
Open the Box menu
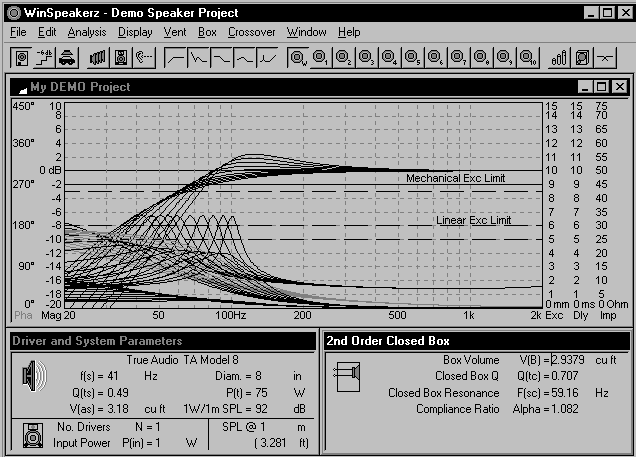pyautogui.click(x=207, y=32)
